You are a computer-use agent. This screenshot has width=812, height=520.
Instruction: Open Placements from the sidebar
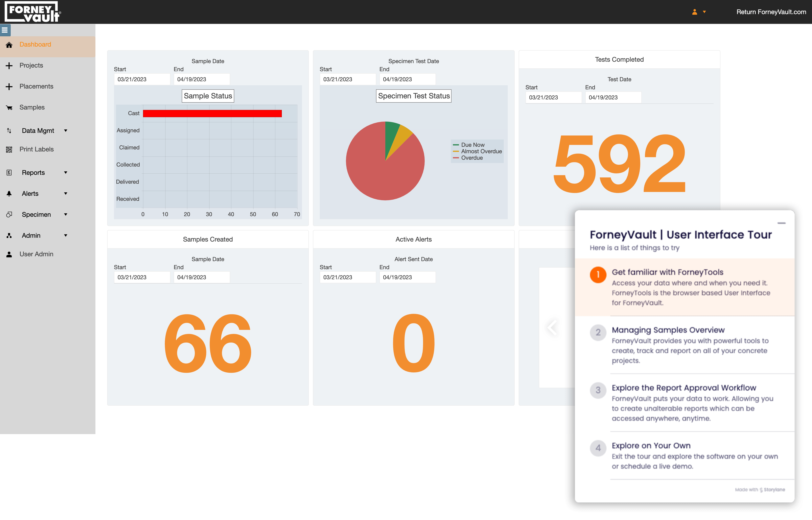point(36,86)
